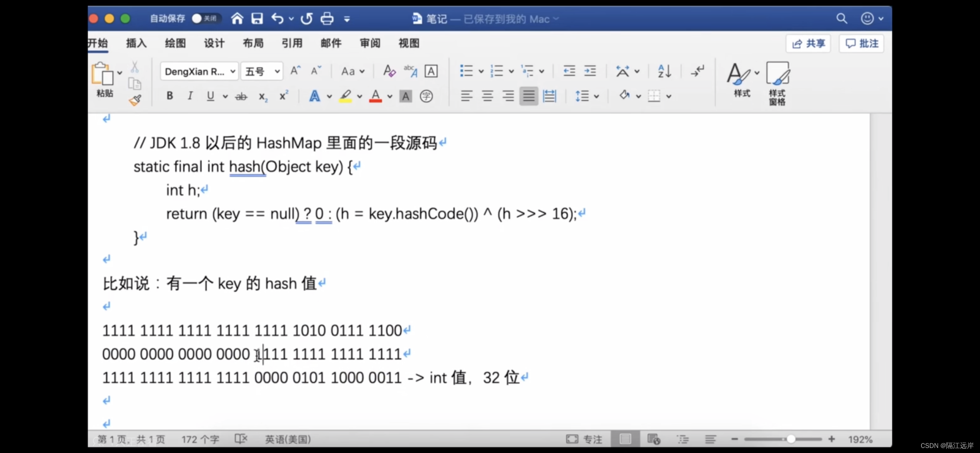Open paragraph shading dropdown arrow

638,96
